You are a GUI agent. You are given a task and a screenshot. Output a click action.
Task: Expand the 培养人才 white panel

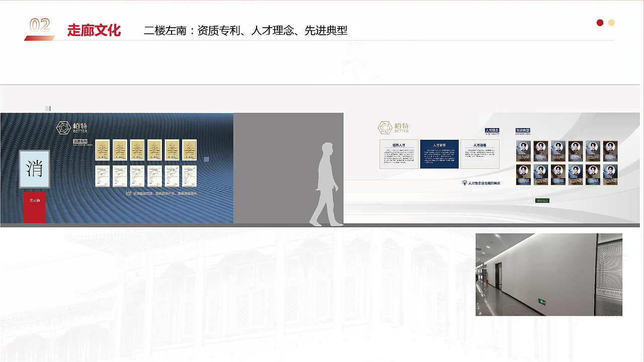pos(399,154)
